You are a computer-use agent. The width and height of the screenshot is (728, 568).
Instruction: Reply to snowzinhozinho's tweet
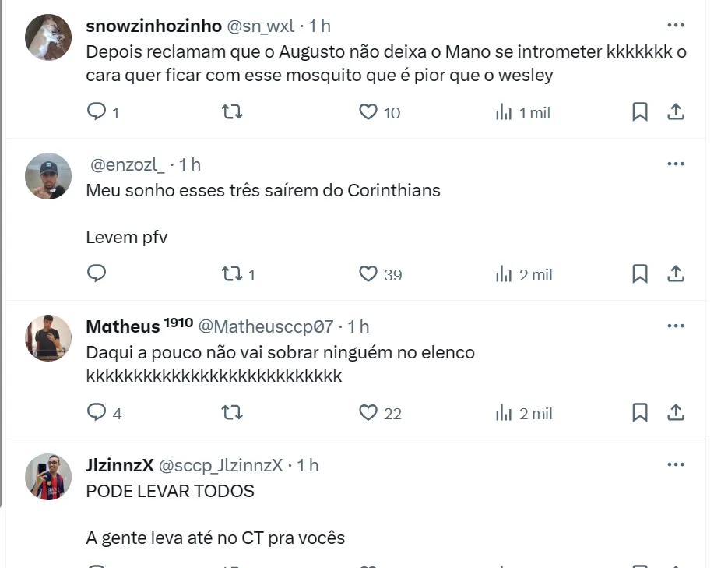(97, 112)
